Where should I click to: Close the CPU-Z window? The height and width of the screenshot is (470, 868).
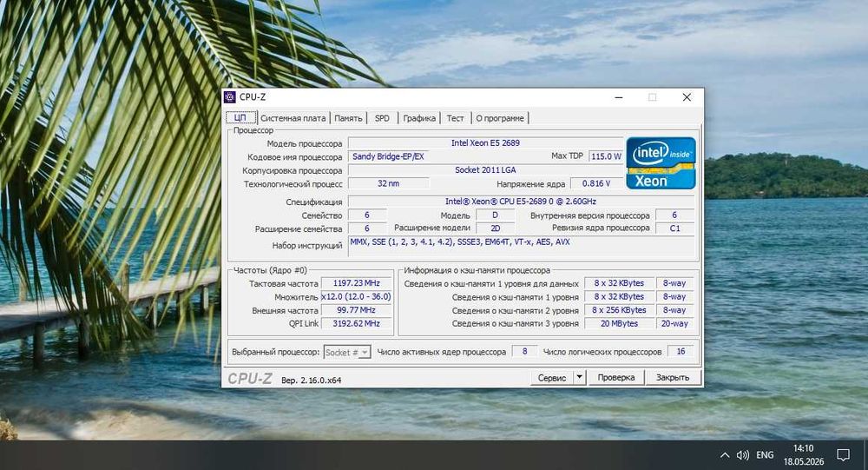[x=687, y=97]
